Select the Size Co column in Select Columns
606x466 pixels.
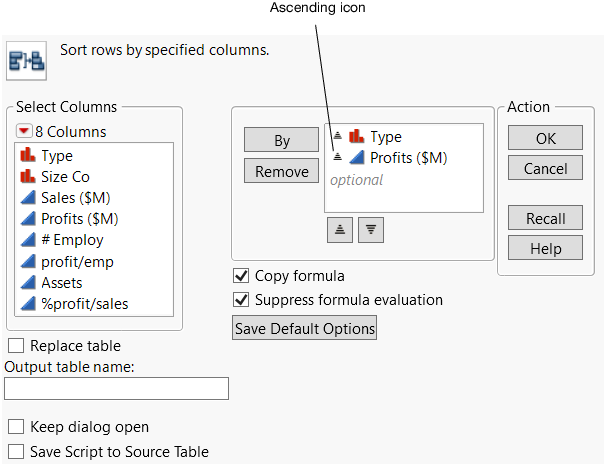point(65,177)
